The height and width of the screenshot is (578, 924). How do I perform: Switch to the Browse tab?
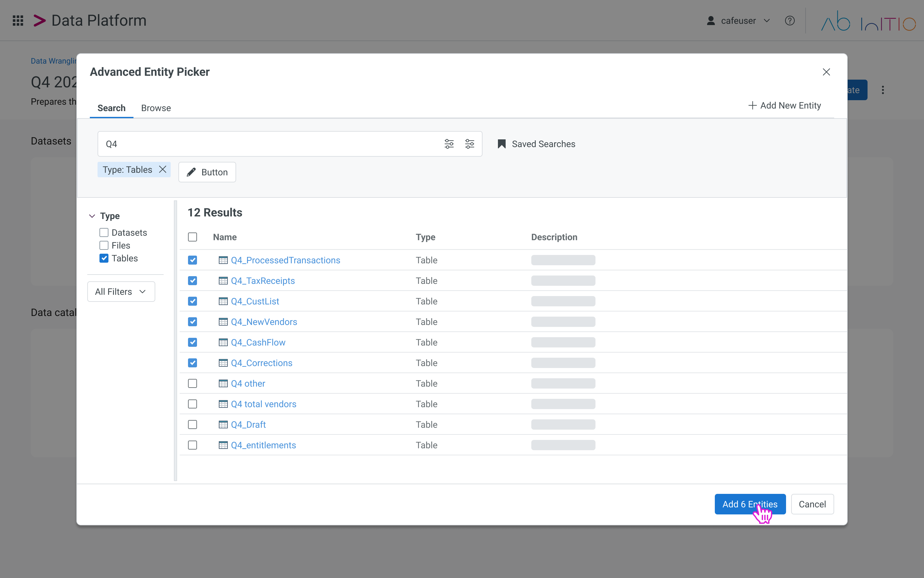tap(156, 108)
